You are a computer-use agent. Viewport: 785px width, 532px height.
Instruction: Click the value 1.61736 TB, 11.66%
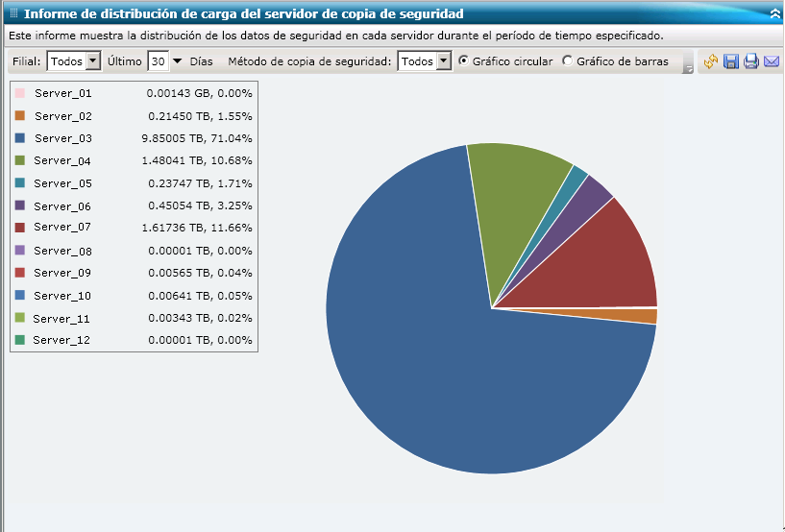(x=197, y=228)
